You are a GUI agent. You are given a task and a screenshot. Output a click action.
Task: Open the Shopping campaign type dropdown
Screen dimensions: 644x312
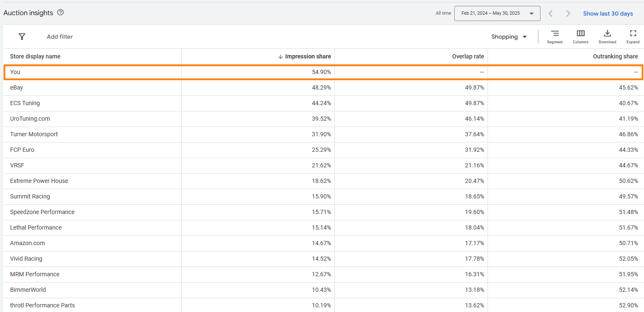(509, 37)
